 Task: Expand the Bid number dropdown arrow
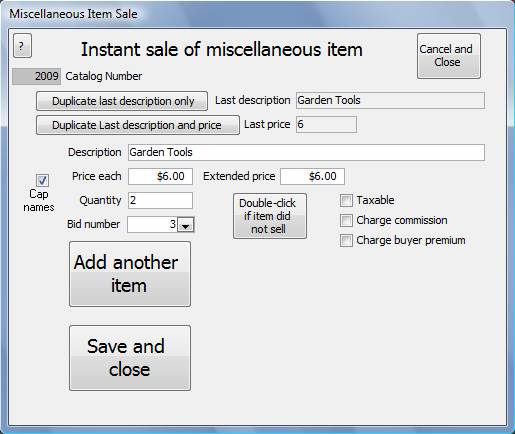[x=186, y=225]
